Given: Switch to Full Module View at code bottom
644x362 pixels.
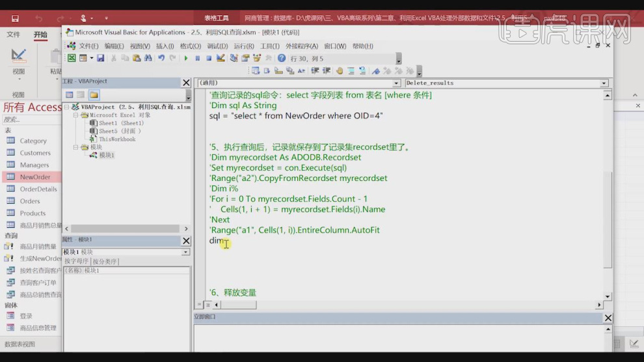Looking at the screenshot, I should click(x=208, y=305).
